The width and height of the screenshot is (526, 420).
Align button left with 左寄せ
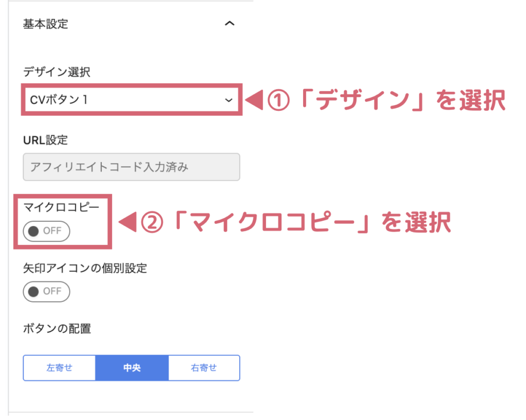coord(60,368)
